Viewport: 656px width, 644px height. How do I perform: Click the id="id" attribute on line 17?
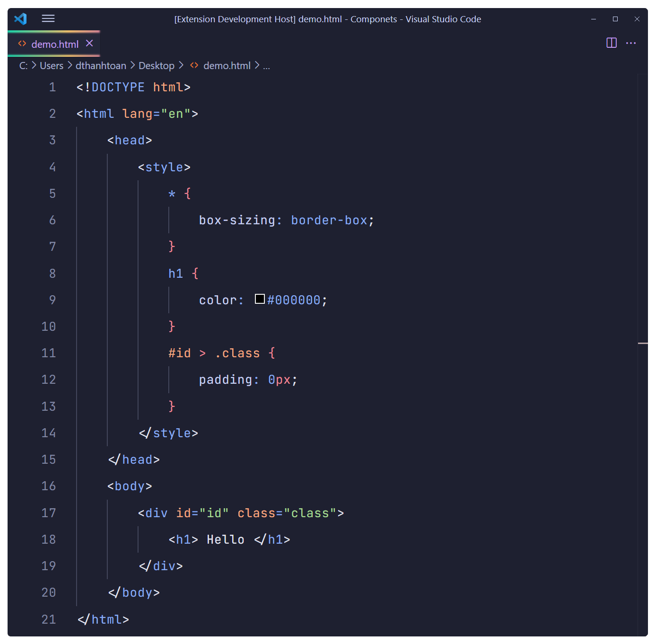pos(202,513)
